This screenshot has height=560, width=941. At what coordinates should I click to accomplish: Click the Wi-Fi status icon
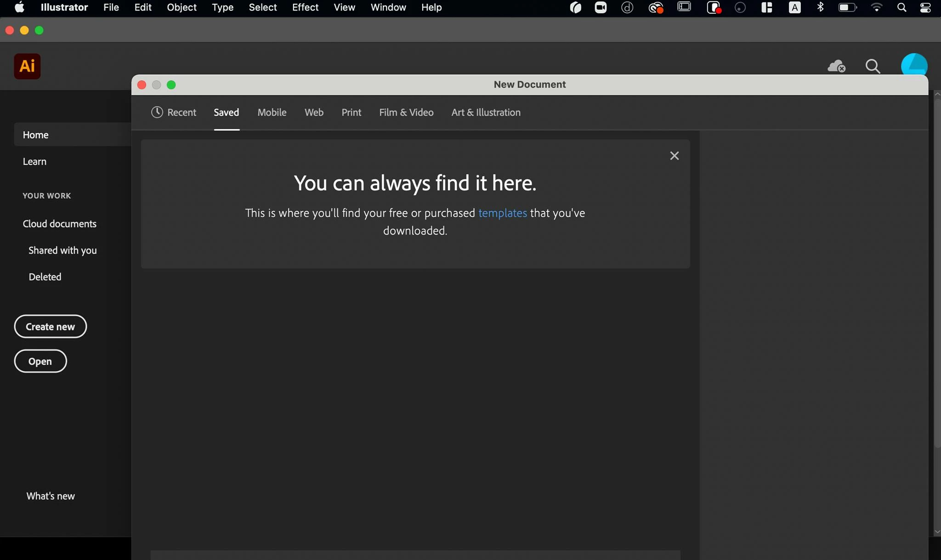pyautogui.click(x=876, y=7)
